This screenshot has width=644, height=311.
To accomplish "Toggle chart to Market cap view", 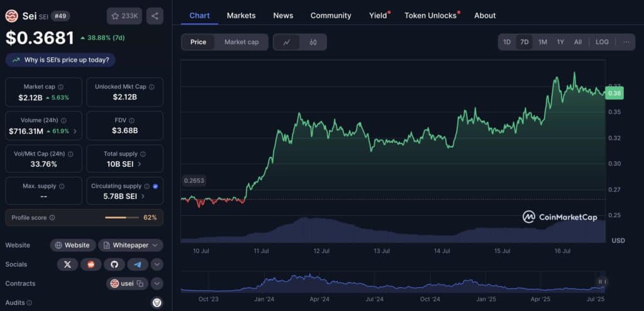I will 241,42.
